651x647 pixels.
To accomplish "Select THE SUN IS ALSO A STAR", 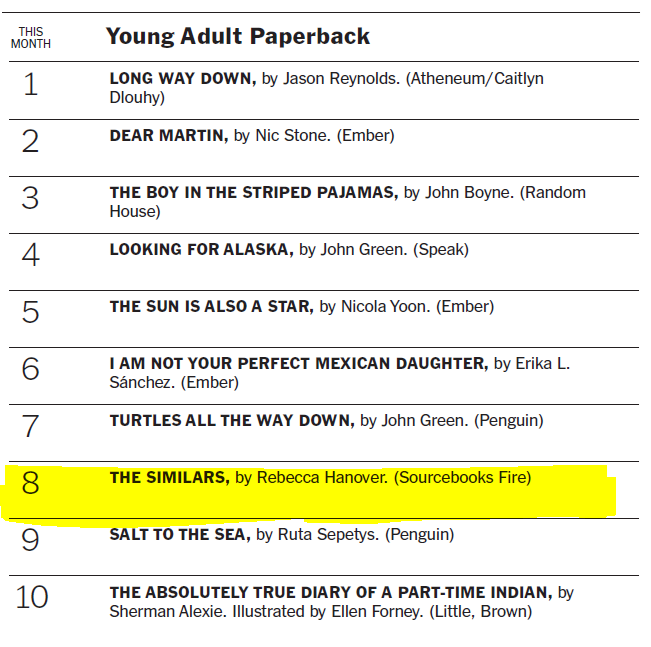I will click(212, 306).
